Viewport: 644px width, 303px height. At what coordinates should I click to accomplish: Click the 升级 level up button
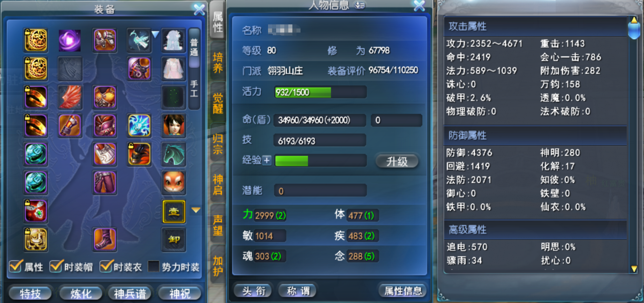(397, 161)
